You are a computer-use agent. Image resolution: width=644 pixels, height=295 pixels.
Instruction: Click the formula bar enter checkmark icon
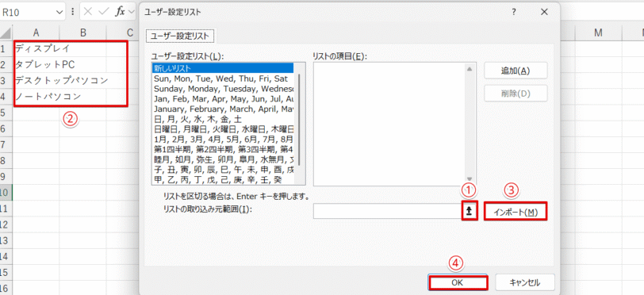point(103,12)
